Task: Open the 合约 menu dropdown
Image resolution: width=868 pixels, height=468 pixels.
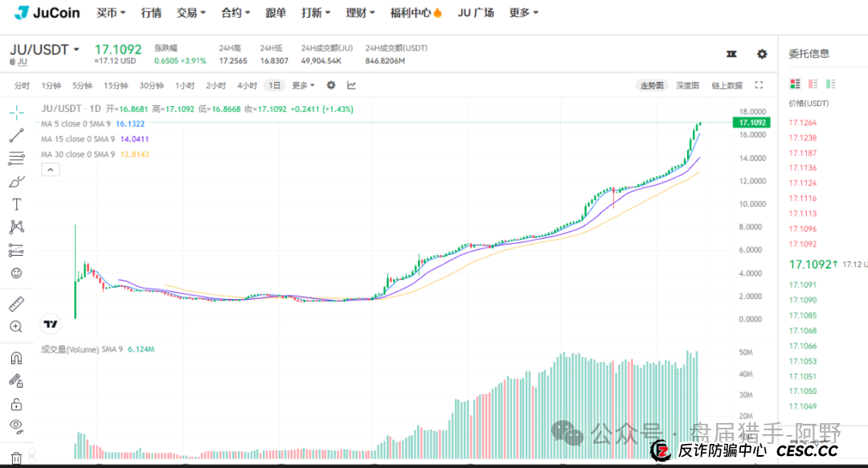Action: click(234, 12)
